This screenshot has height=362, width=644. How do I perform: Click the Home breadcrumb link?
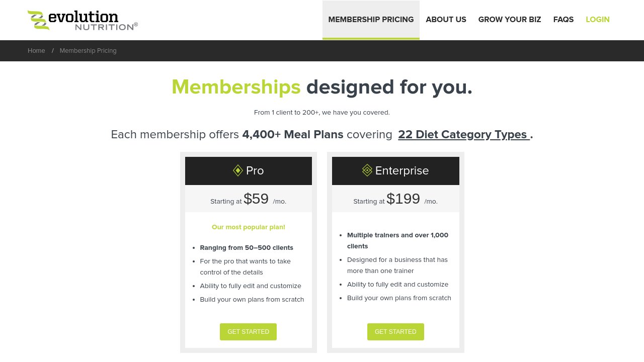pyautogui.click(x=36, y=51)
